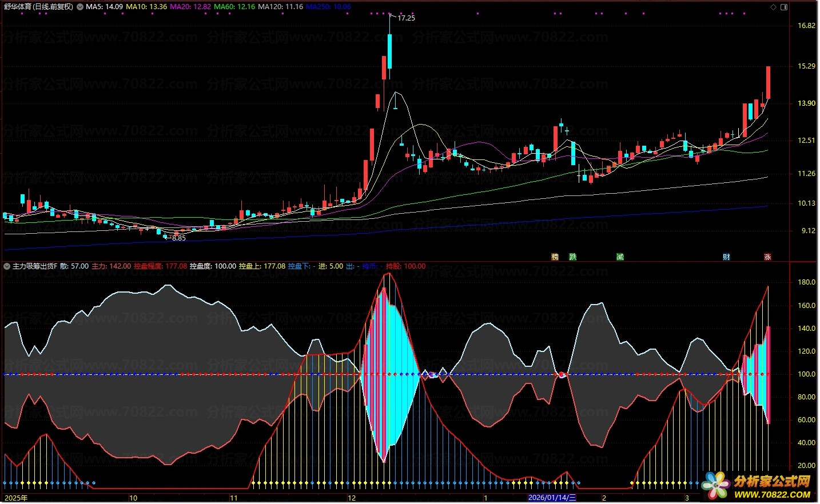The height and width of the screenshot is (504, 820).
Task: Click the 16.82 price axis label
Action: coord(806,26)
